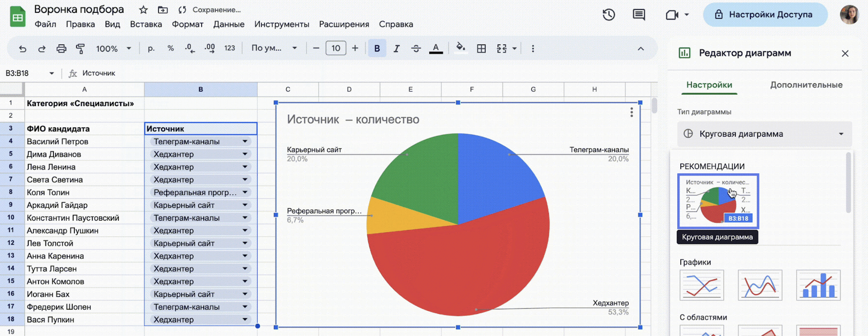
Task: Choose the combo chart type
Action: [818, 285]
